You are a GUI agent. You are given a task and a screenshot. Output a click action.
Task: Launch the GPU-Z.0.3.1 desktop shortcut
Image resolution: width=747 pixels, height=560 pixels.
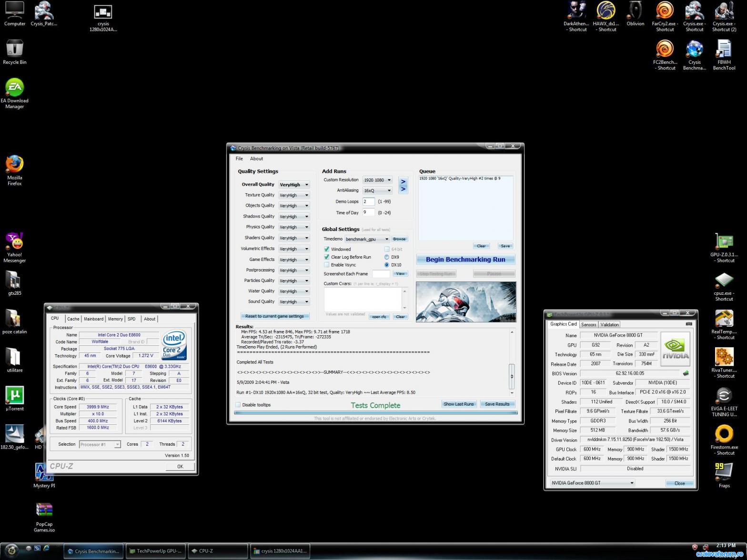click(x=724, y=248)
